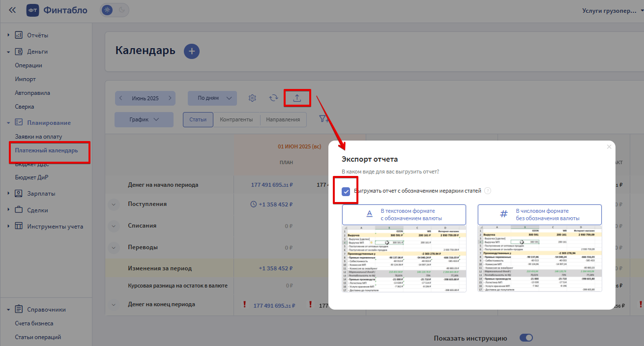Expand the Сделки section arrow

click(8, 210)
